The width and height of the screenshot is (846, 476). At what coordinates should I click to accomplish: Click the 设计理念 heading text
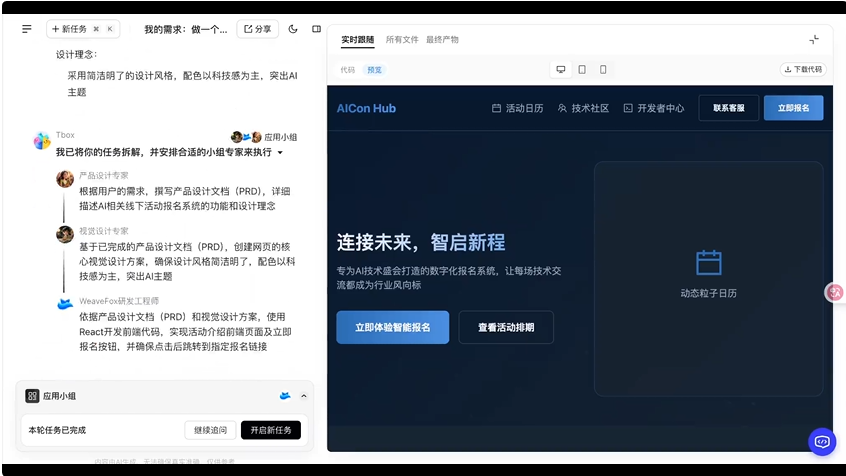pyautogui.click(x=76, y=55)
